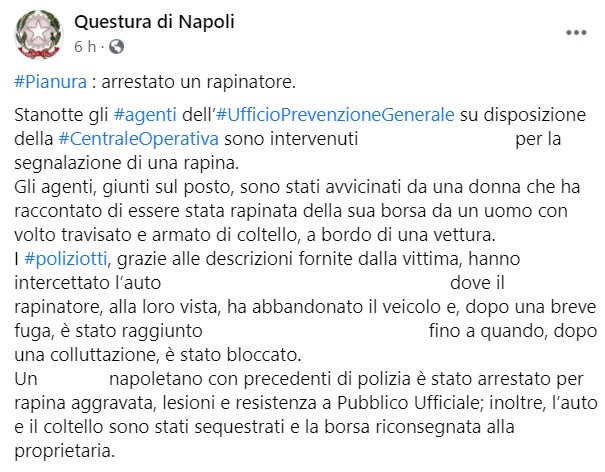Click the final word "proprietaria."
605x472 pixels.
66,451
